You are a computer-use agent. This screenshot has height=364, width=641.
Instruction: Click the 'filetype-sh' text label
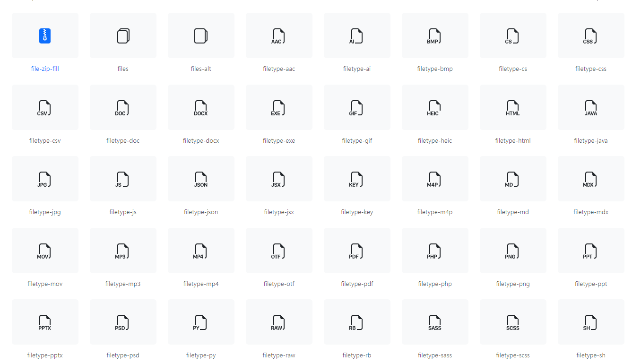coord(591,355)
